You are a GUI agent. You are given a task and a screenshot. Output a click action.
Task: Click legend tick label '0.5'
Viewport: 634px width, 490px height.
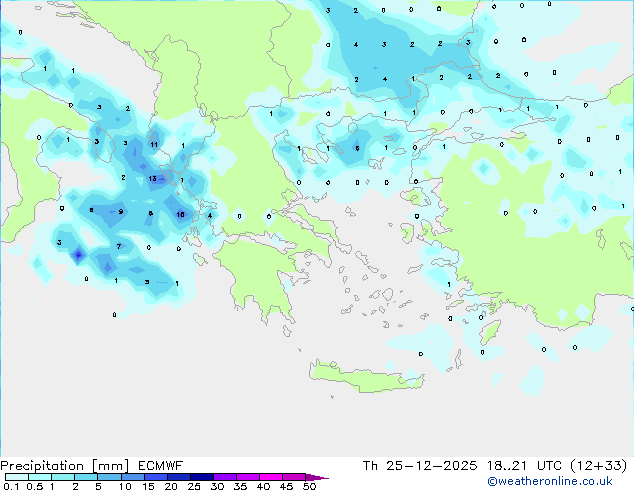point(35,486)
